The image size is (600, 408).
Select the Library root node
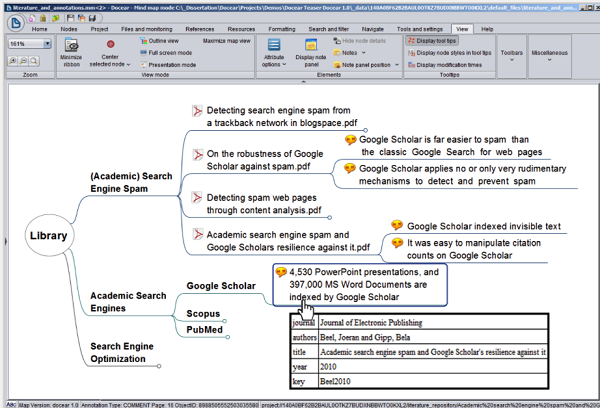click(x=47, y=236)
